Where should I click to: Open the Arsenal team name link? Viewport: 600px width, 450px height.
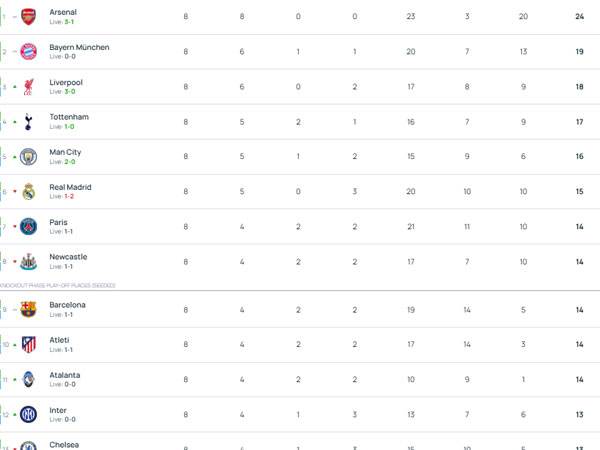point(63,12)
